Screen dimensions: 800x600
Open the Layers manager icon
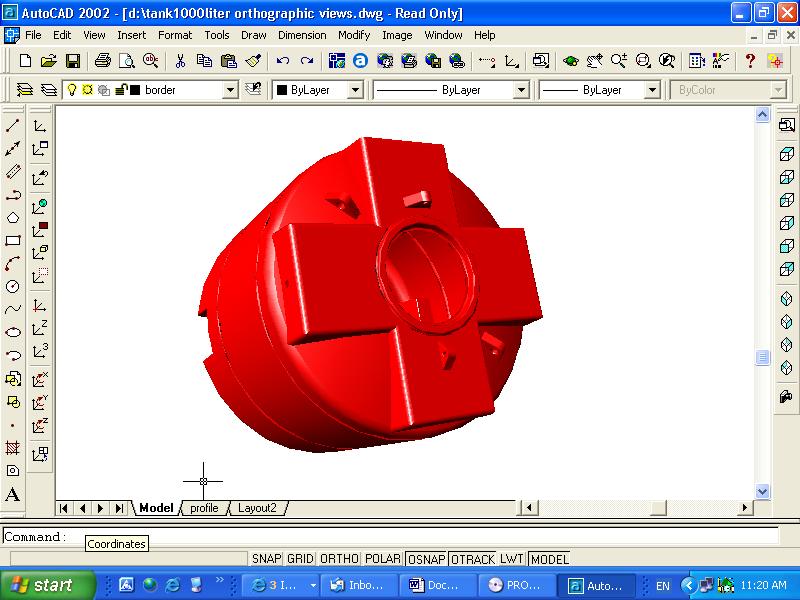24,90
